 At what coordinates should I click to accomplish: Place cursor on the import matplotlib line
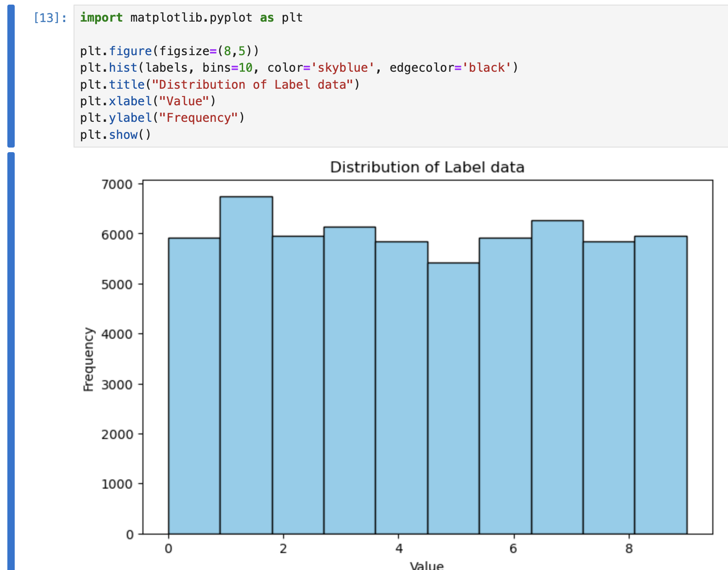191,18
